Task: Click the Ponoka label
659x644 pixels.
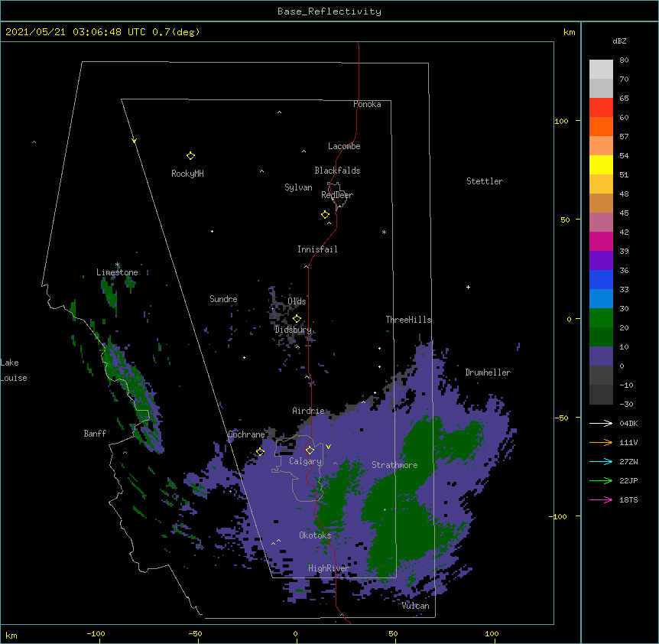Action: click(367, 104)
